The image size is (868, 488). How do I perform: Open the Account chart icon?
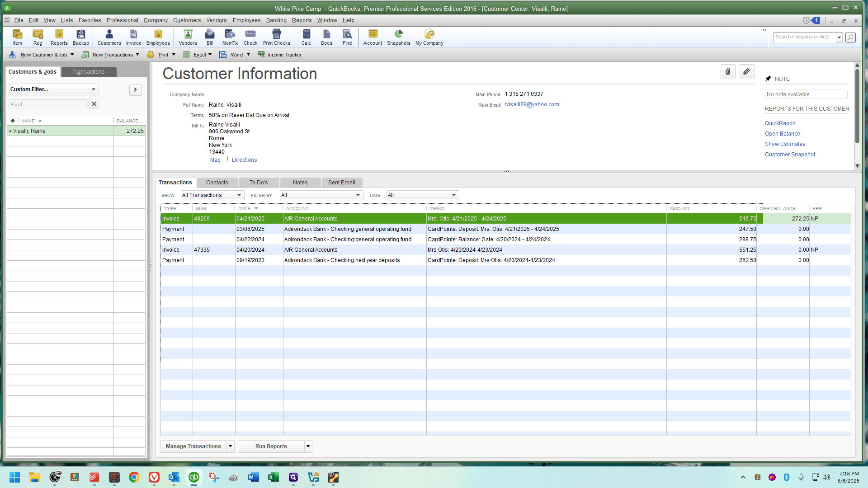373,37
